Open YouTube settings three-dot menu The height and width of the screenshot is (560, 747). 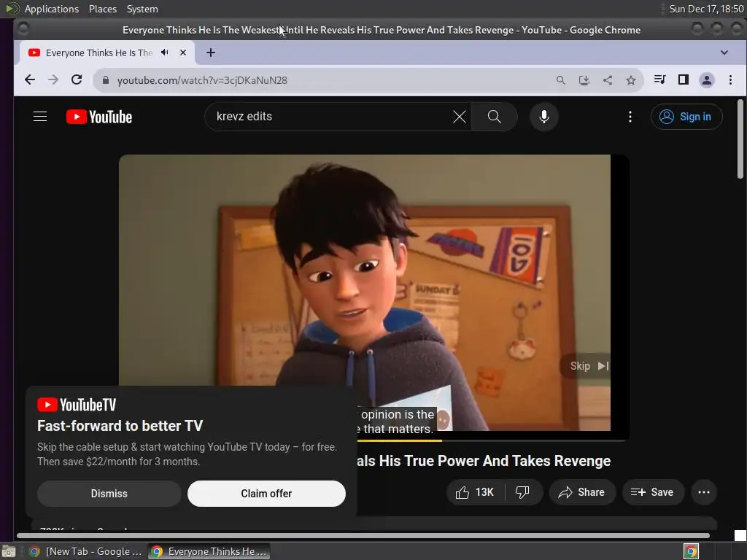630,117
